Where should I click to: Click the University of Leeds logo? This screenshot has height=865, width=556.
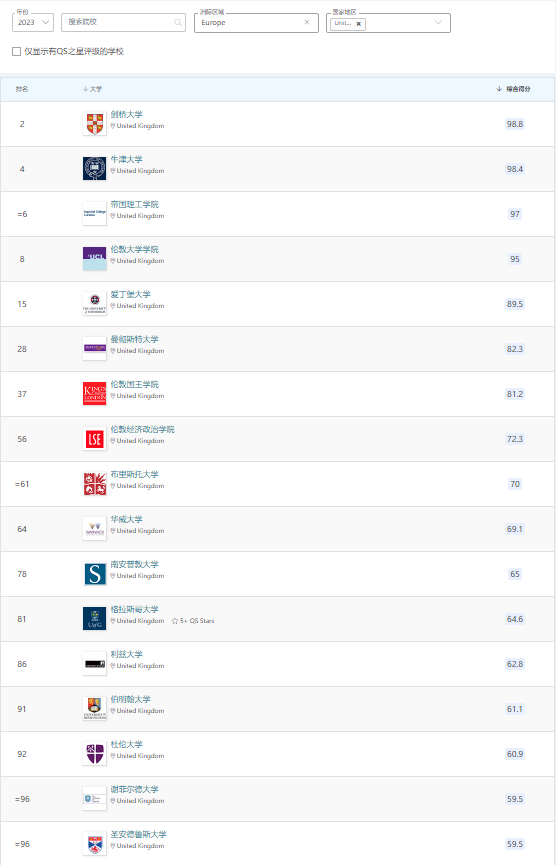point(94,664)
